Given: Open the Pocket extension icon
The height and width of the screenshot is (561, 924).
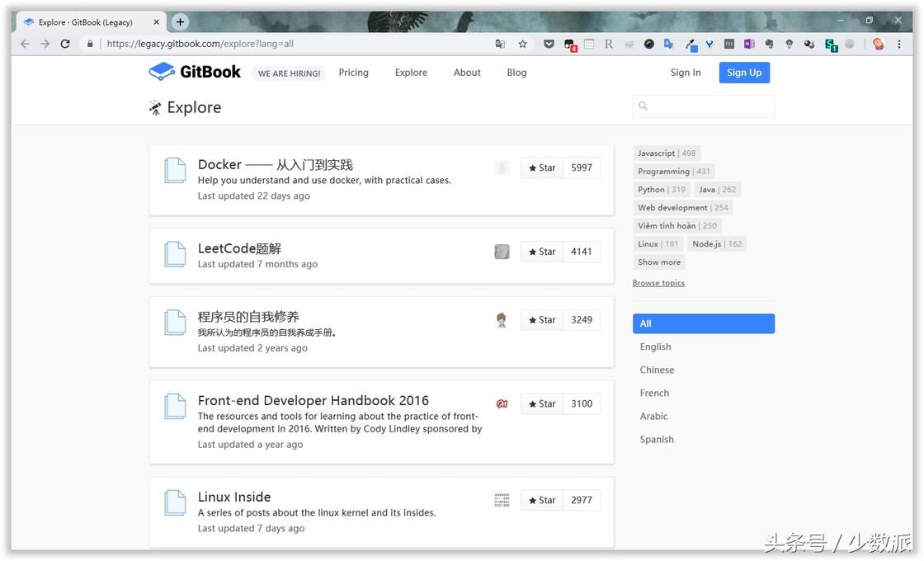Looking at the screenshot, I should point(549,44).
